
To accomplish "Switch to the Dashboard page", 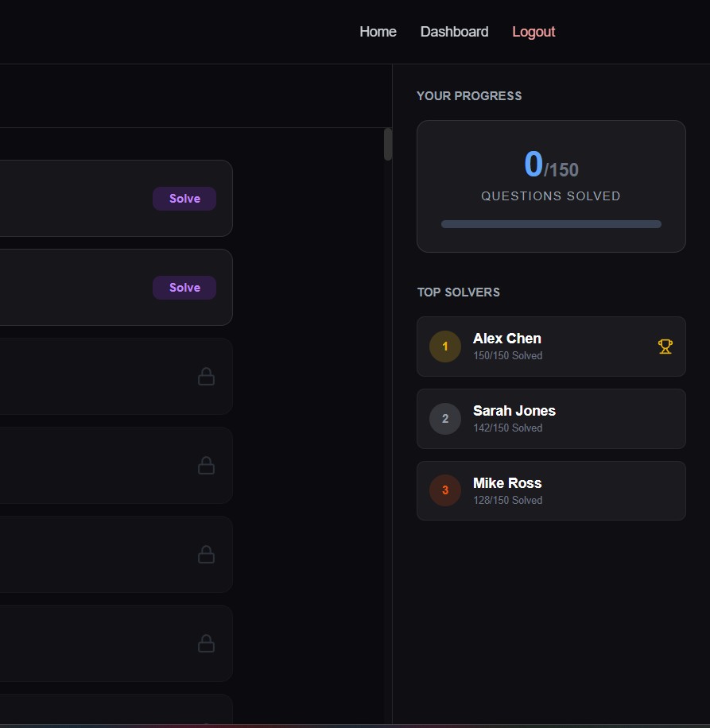I will [x=454, y=32].
